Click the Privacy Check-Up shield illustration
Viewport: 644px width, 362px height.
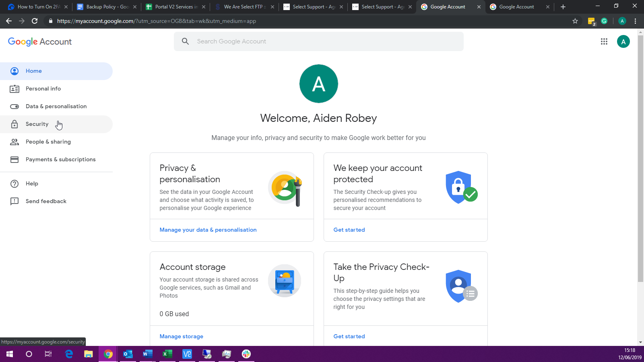[x=461, y=286]
